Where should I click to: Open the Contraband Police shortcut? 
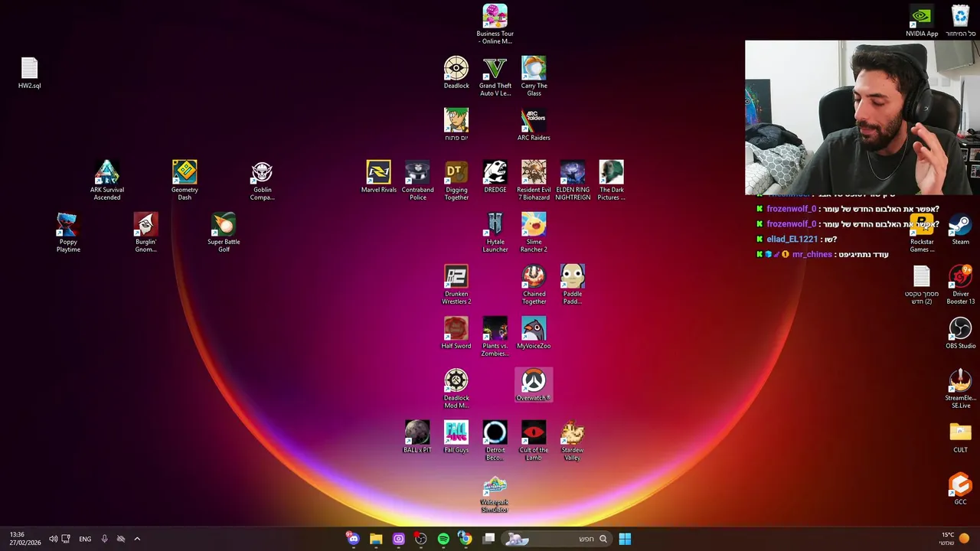(x=417, y=180)
